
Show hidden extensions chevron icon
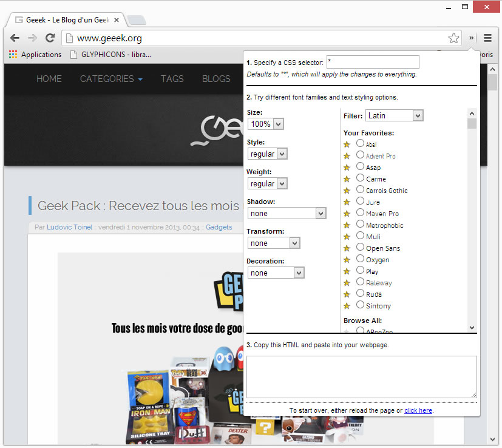pos(471,38)
